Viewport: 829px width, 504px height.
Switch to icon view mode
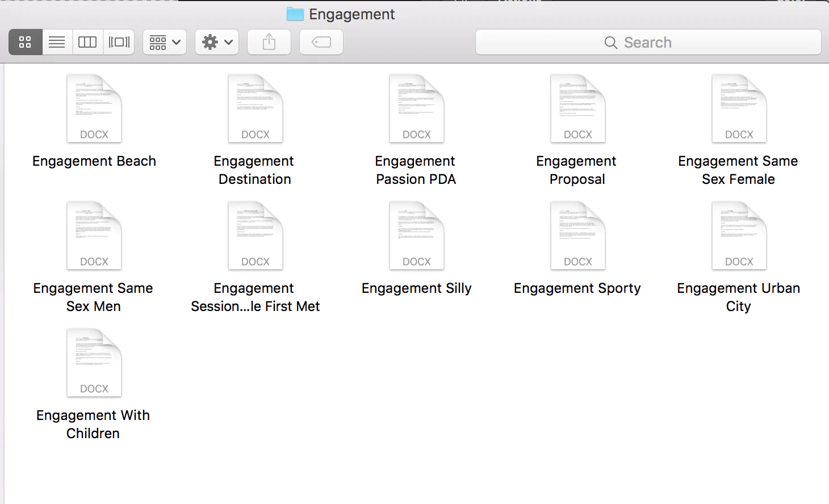(x=25, y=42)
